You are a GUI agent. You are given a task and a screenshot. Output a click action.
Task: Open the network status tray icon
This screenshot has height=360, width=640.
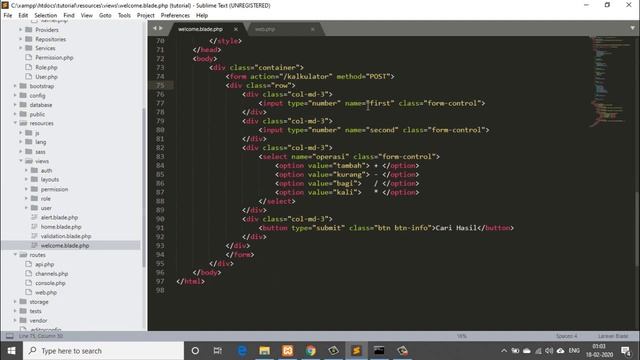point(538,351)
